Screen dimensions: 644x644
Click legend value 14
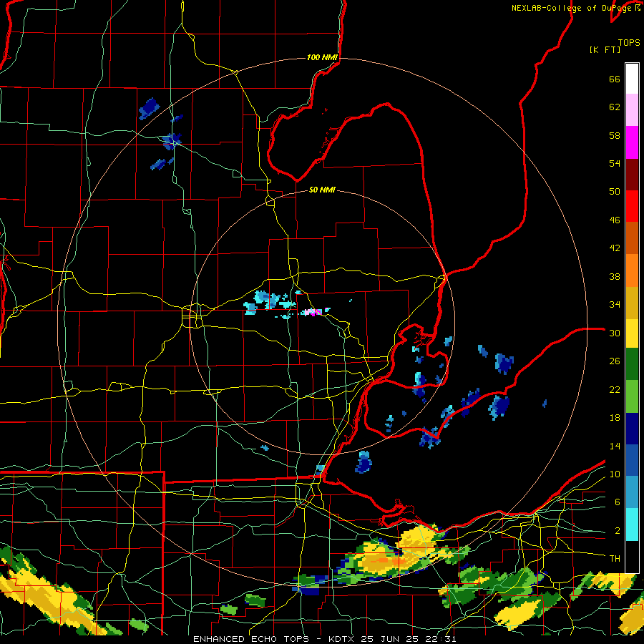pos(615,446)
